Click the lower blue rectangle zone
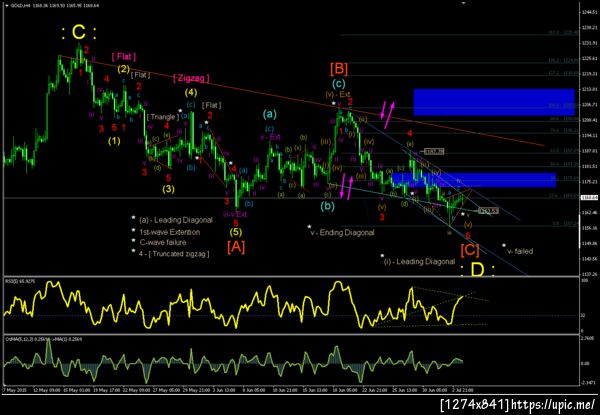The width and height of the screenshot is (600, 415). click(474, 180)
